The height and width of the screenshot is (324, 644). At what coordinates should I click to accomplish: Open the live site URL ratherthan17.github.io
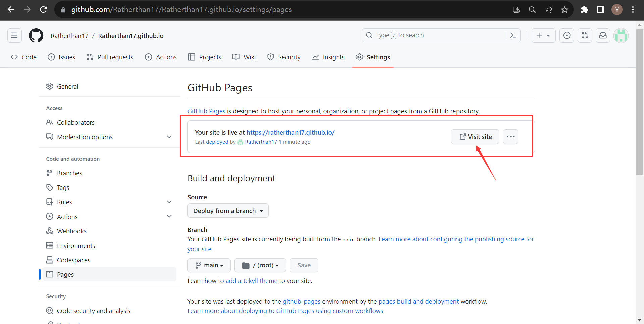click(x=290, y=132)
